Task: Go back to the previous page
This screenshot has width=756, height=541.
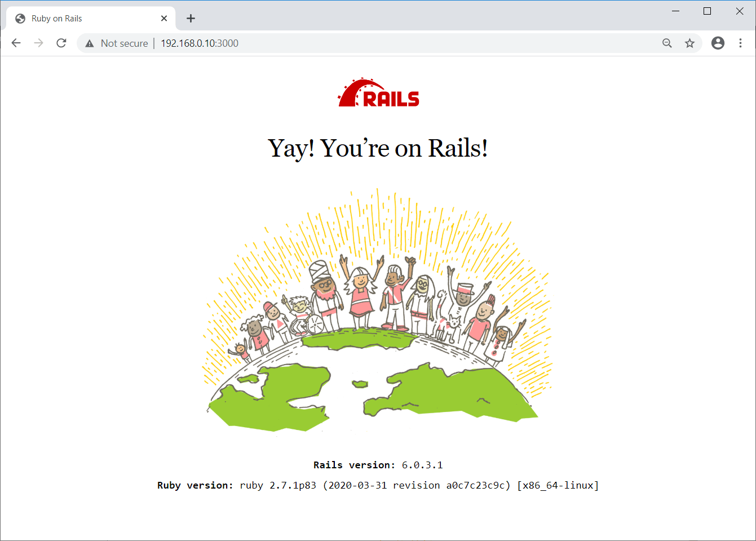Action: click(x=16, y=43)
